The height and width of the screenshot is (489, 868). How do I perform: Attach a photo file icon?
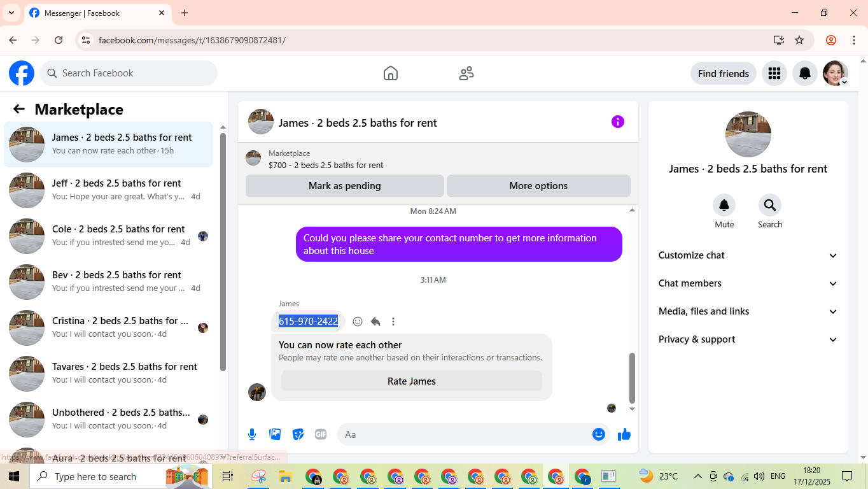tap(275, 434)
